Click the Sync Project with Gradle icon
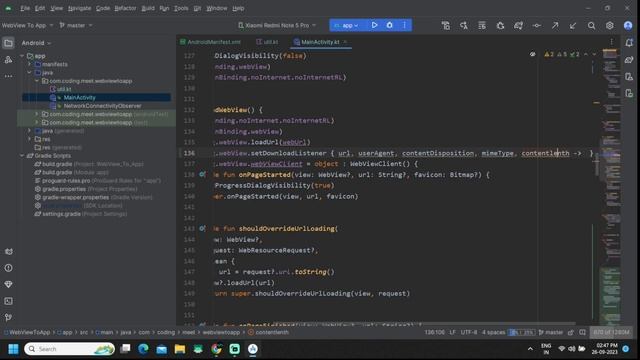640x360 pixels. coord(518,26)
